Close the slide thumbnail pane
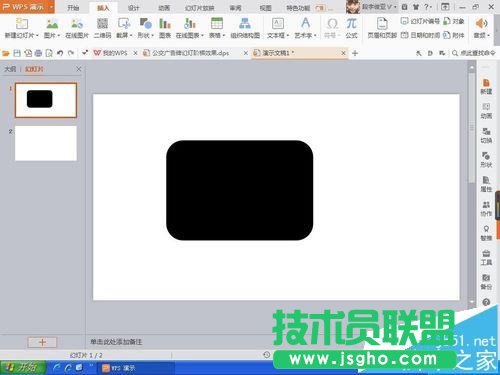Image resolution: width=500 pixels, height=375 pixels. pos(79,69)
